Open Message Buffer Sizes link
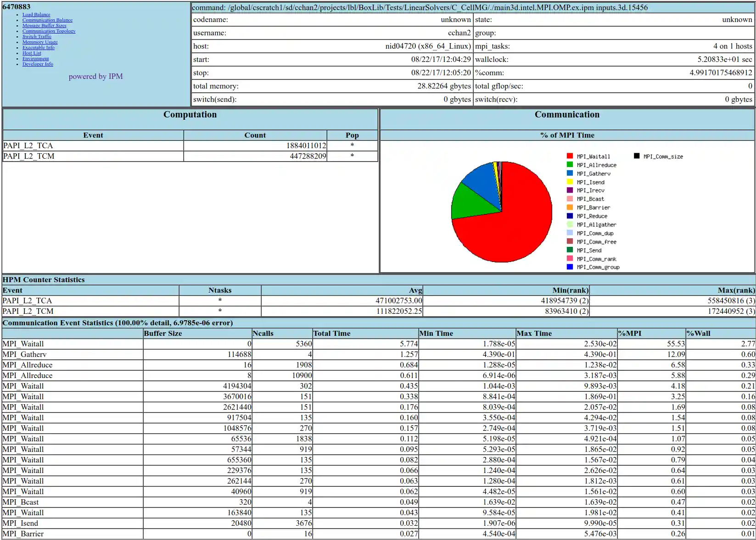This screenshot has width=756, height=540. [44, 26]
